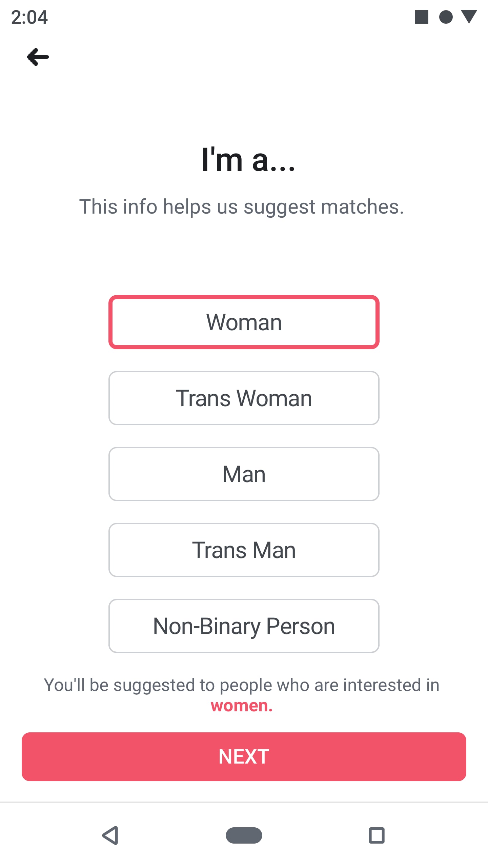Tap the NEXT button

pyautogui.click(x=244, y=757)
